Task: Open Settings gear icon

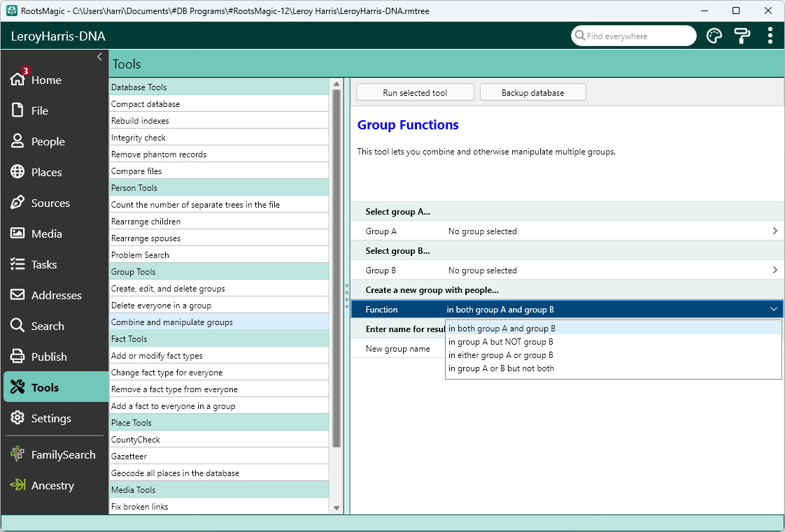Action: pos(17,417)
